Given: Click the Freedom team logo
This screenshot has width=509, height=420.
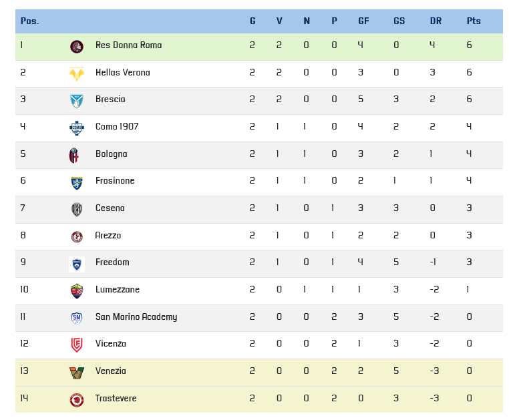Looking at the screenshot, I should pos(77,264).
